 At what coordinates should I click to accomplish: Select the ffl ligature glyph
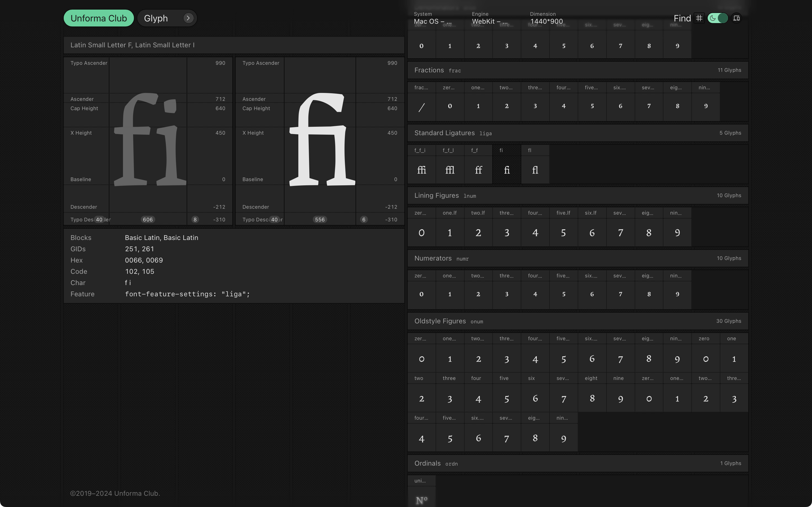[x=450, y=169]
